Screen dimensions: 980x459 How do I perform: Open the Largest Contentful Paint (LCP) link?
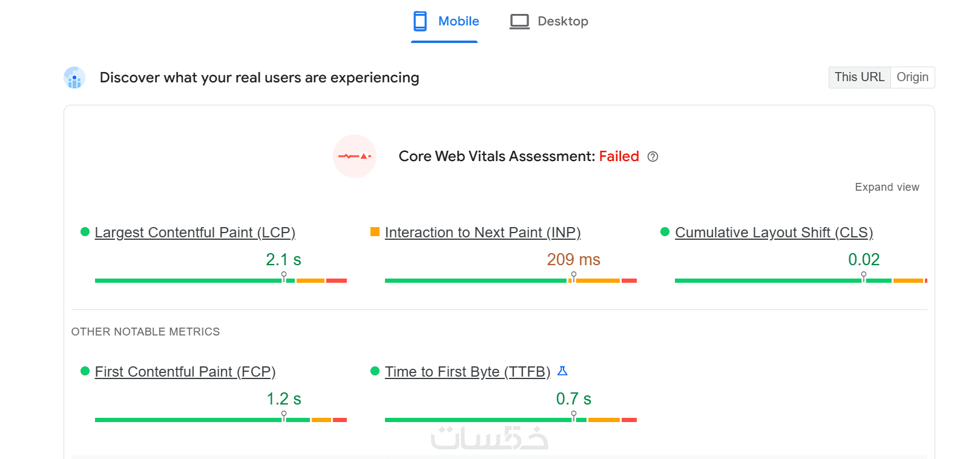point(195,233)
